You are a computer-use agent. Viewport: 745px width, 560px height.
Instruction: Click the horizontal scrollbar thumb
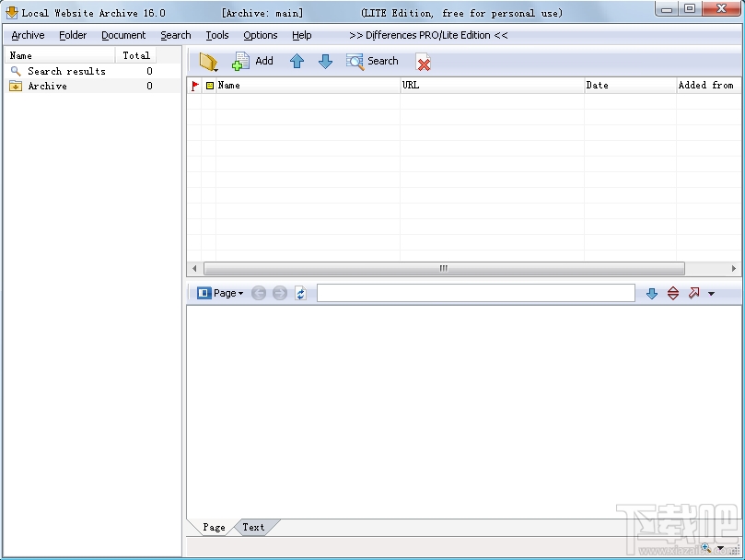click(444, 269)
